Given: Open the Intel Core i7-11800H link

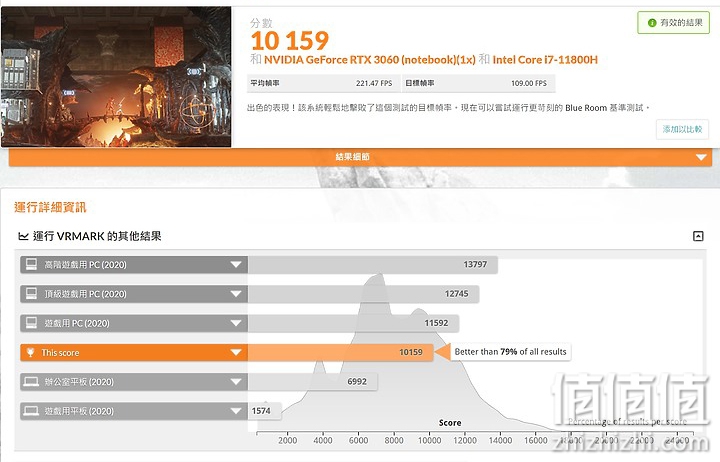Looking at the screenshot, I should point(545,60).
